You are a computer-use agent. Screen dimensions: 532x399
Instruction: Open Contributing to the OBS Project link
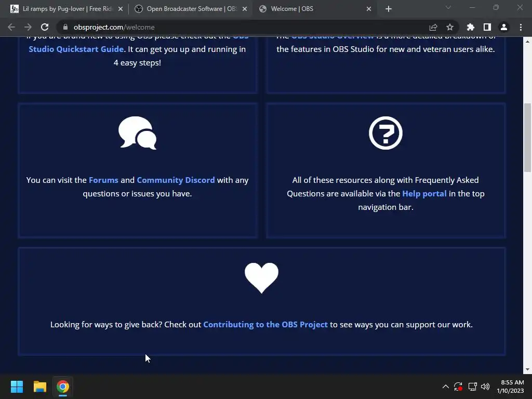[x=265, y=325]
